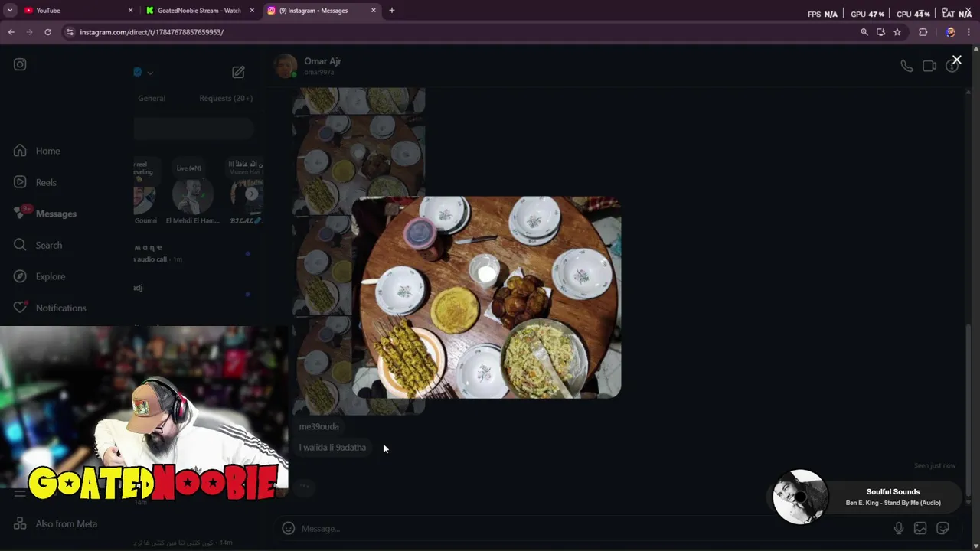980x551 pixels.
Task: Open a new browser tab
Action: coord(391,11)
